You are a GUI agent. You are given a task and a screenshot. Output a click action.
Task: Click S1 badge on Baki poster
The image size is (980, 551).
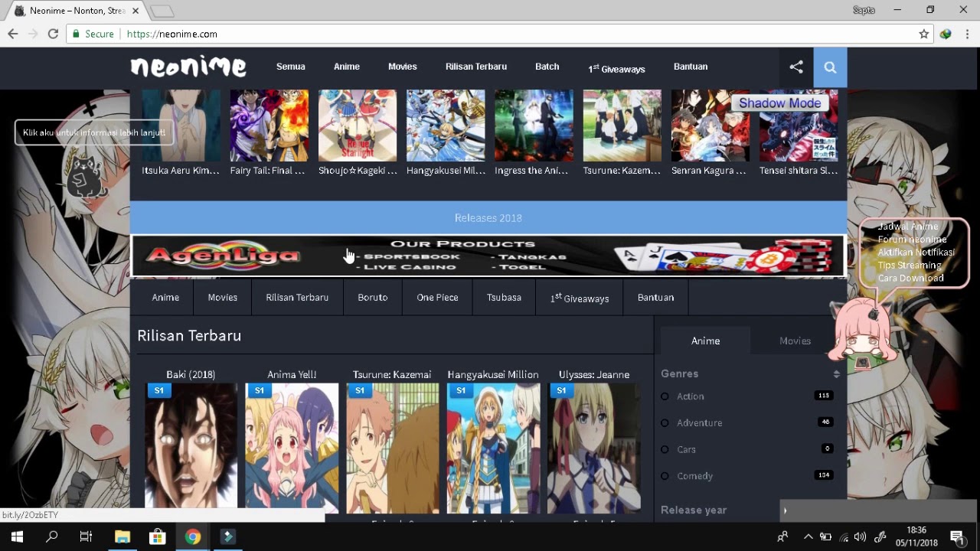point(158,390)
